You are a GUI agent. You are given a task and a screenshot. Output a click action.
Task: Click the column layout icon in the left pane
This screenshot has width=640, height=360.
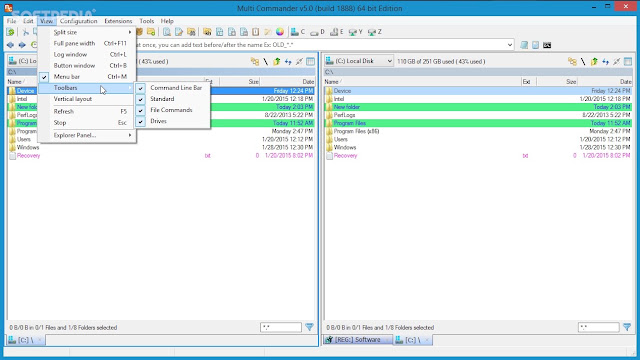click(310, 62)
